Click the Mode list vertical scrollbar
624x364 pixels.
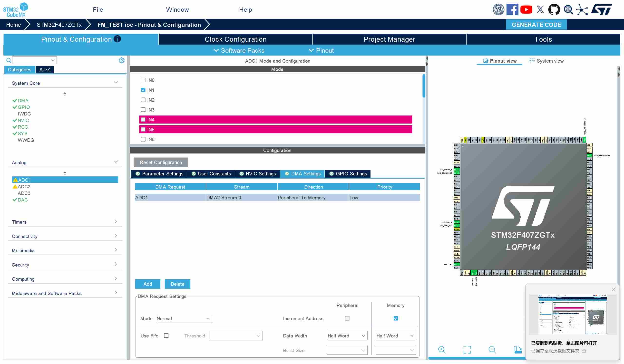coord(424,86)
